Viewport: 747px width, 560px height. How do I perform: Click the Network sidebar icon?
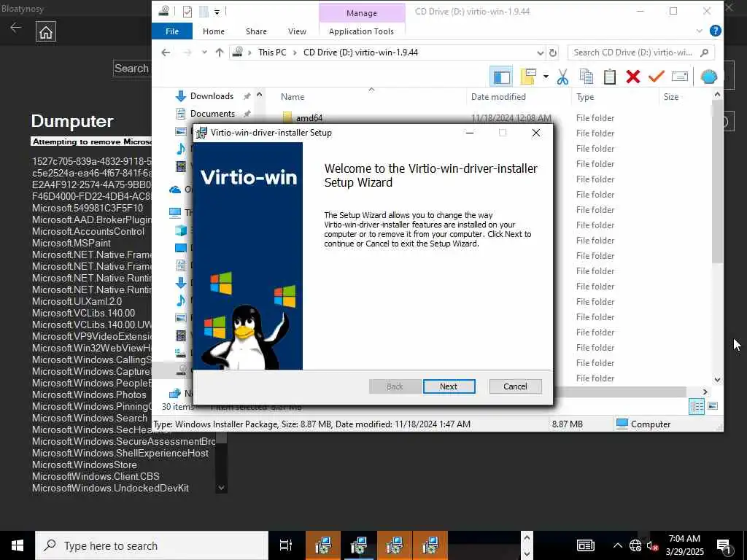coord(175,393)
